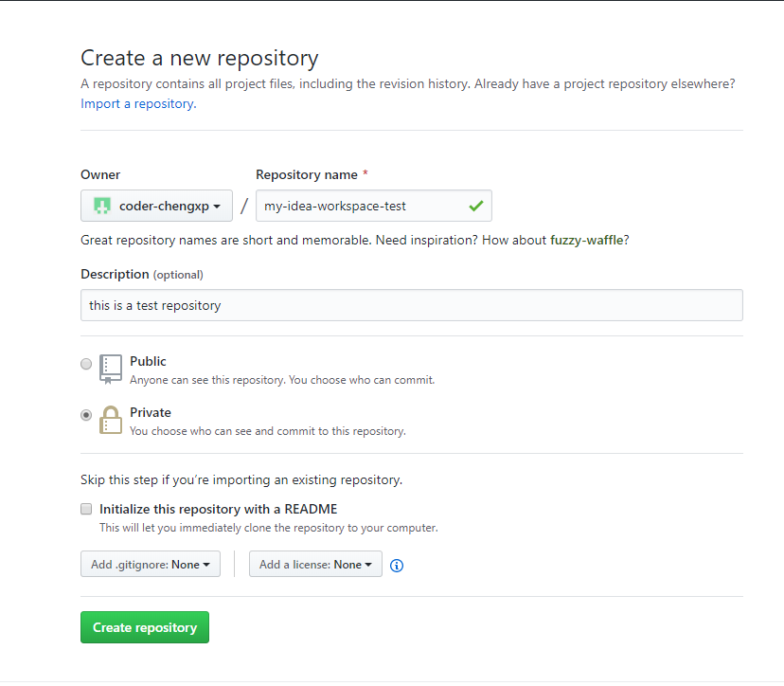The image size is (784, 686).
Task: Enable Initialize this repository with a README checkbox
Action: tap(86, 509)
